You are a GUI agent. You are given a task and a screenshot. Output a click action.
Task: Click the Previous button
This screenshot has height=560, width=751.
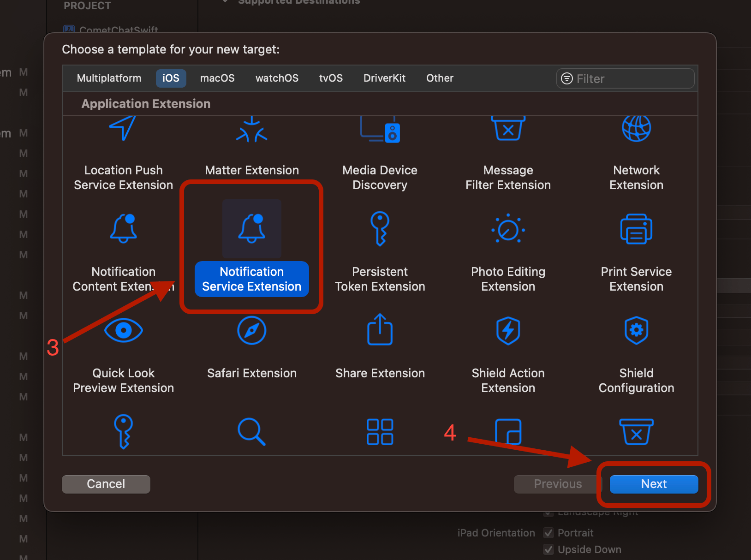tap(558, 484)
